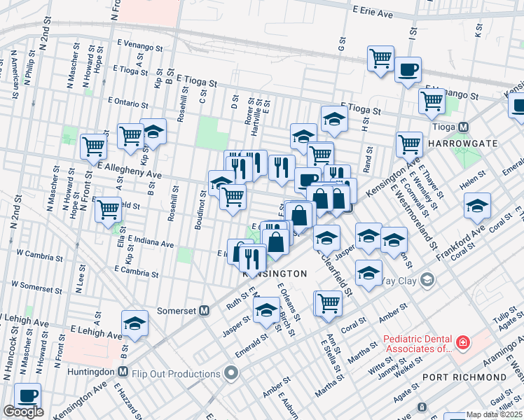Click the Huntingdon metro station icon
The height and width of the screenshot is (420, 524).
[x=123, y=372]
